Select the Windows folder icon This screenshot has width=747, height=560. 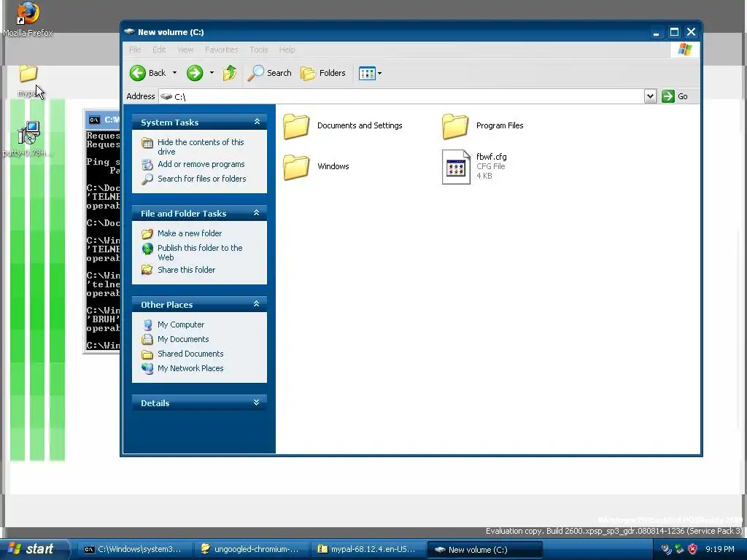296,167
